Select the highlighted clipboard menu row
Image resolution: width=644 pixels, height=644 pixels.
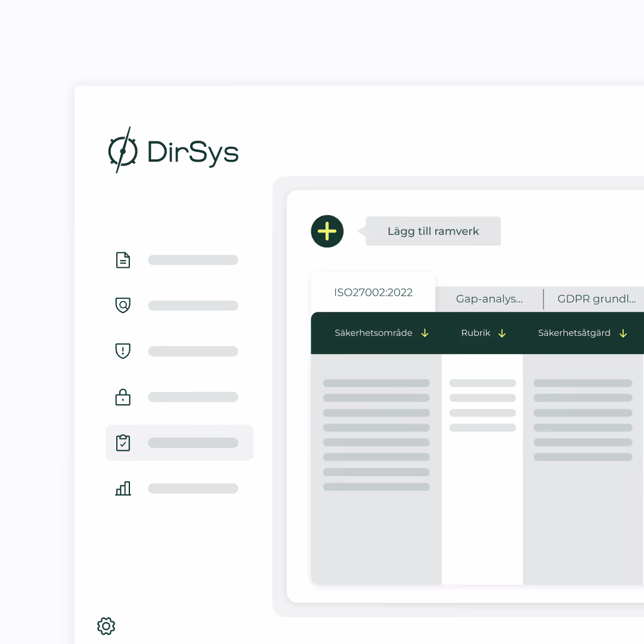pyautogui.click(x=179, y=442)
